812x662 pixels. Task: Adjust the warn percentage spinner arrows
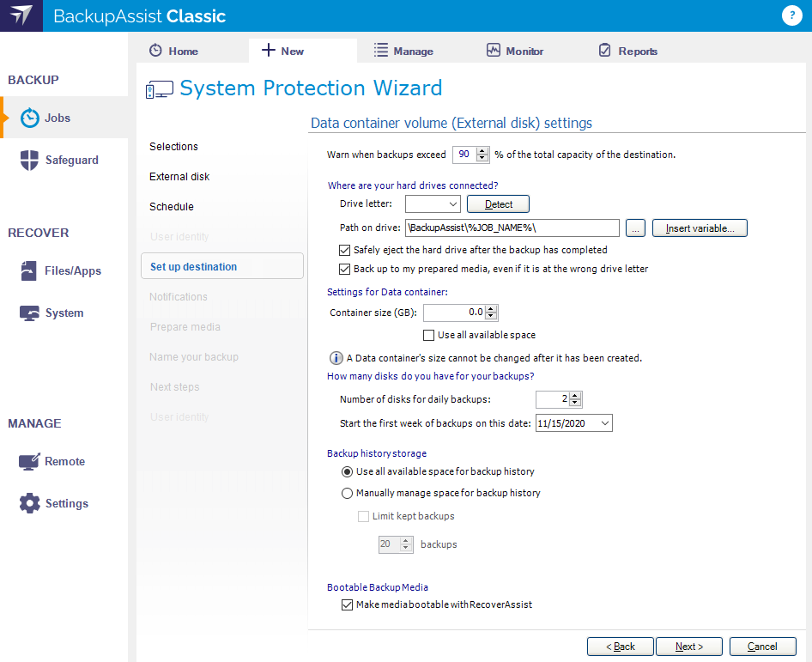tap(482, 155)
